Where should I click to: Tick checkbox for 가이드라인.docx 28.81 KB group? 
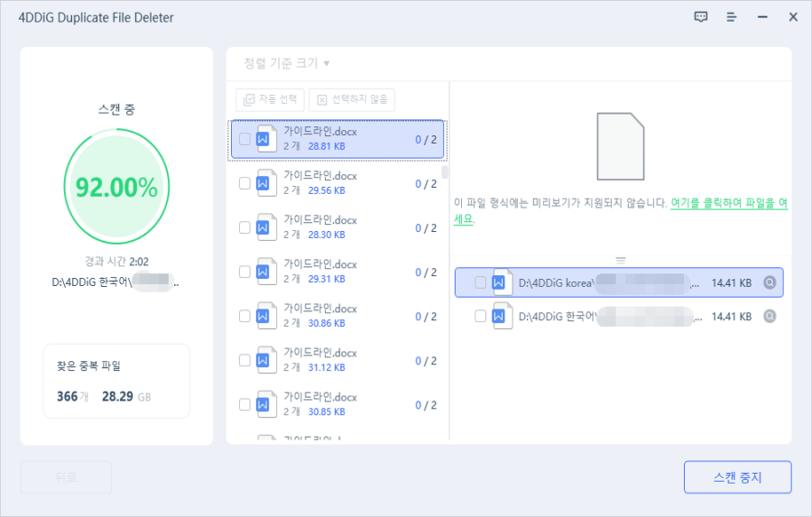tap(245, 139)
